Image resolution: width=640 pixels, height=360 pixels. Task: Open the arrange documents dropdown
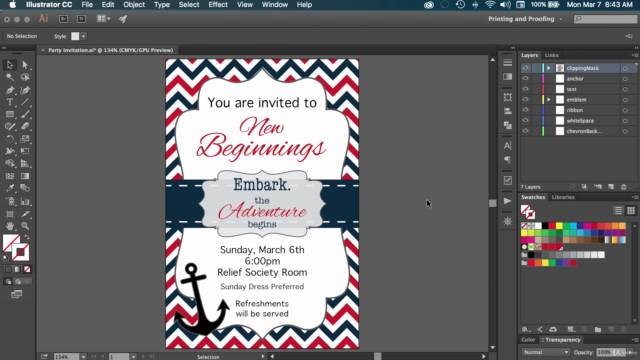(x=103, y=18)
